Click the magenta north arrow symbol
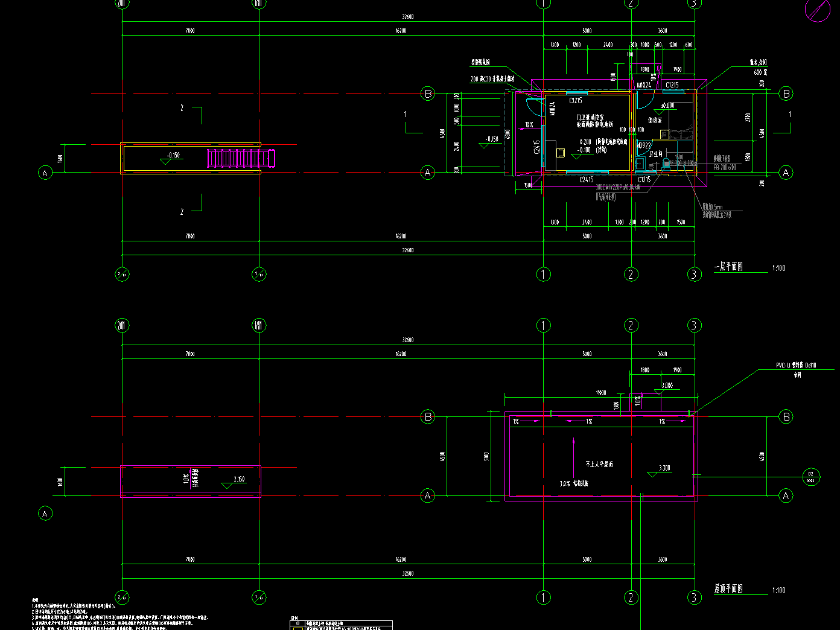The width and height of the screenshot is (840, 630). pyautogui.click(x=818, y=10)
